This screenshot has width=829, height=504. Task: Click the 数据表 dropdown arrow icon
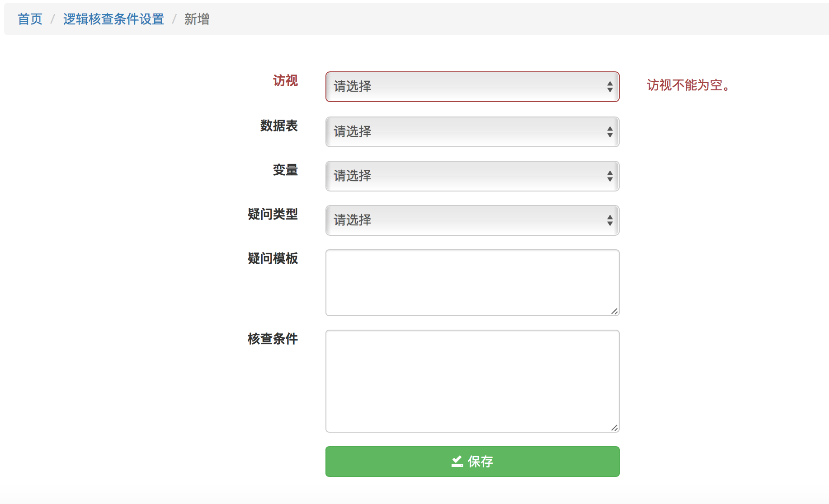pyautogui.click(x=610, y=132)
